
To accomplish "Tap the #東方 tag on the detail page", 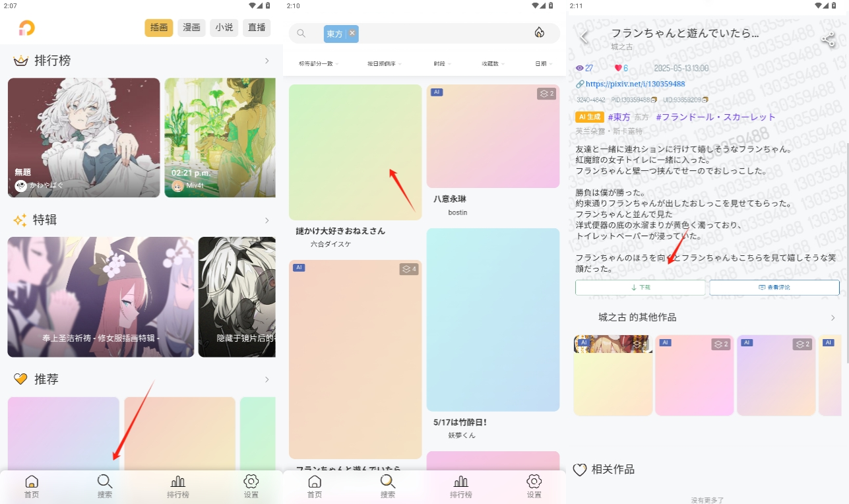I will coord(619,117).
